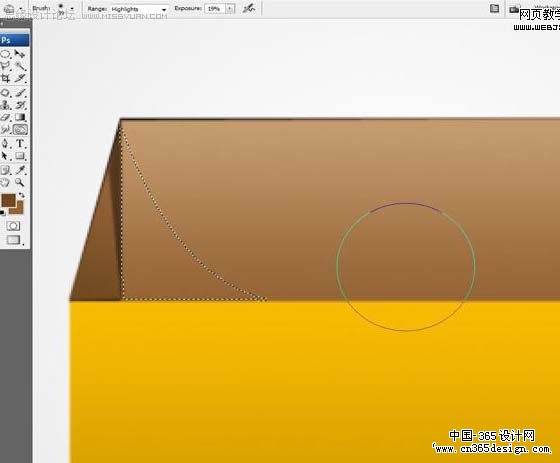The image size is (560, 463).
Task: Select the Brush tool
Action: [20, 93]
